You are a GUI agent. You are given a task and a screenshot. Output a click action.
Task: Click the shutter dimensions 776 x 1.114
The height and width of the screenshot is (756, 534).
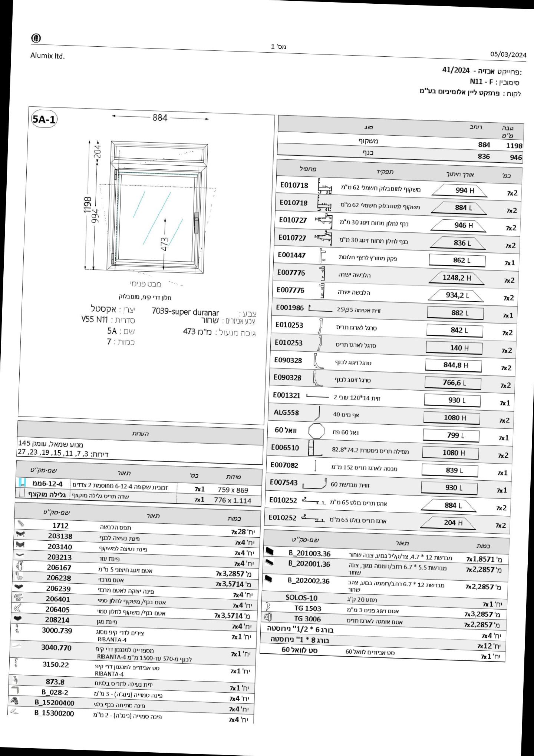point(233,501)
